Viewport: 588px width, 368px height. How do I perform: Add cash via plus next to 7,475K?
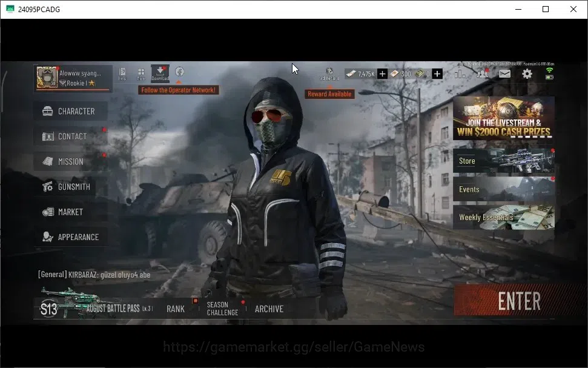(382, 73)
